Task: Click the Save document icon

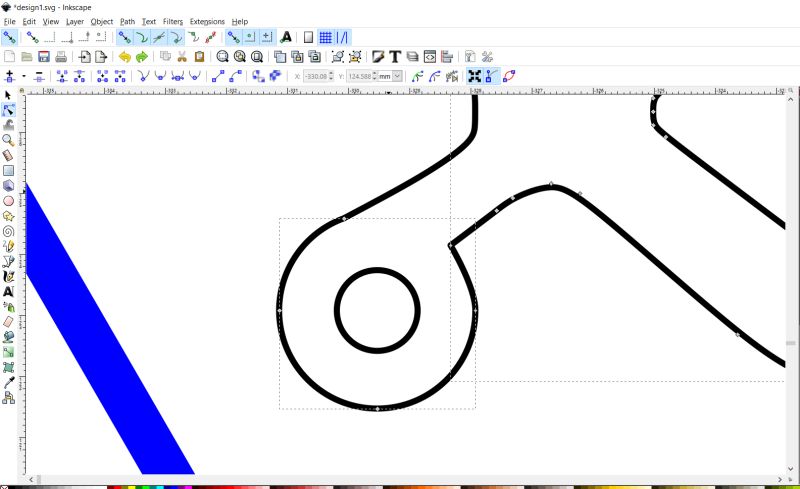Action: [44, 57]
